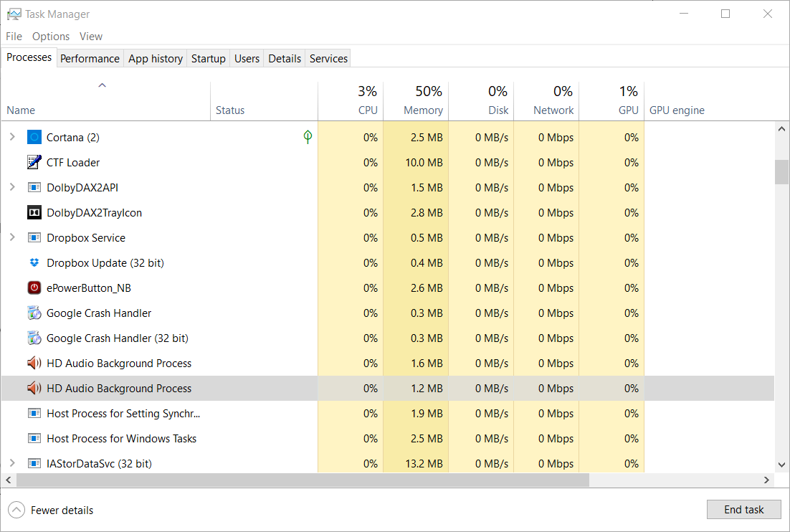The height and width of the screenshot is (532, 790).
Task: Open the Options menu
Action: click(x=51, y=37)
